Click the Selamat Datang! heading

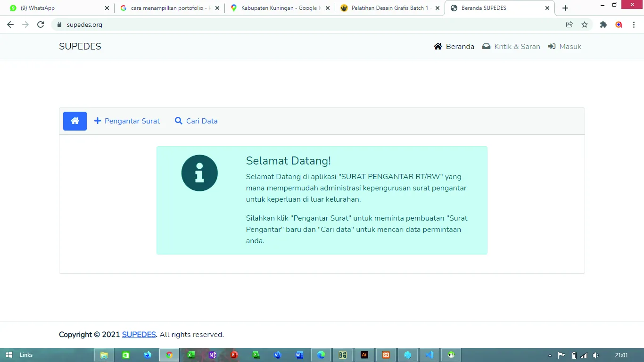[289, 161]
